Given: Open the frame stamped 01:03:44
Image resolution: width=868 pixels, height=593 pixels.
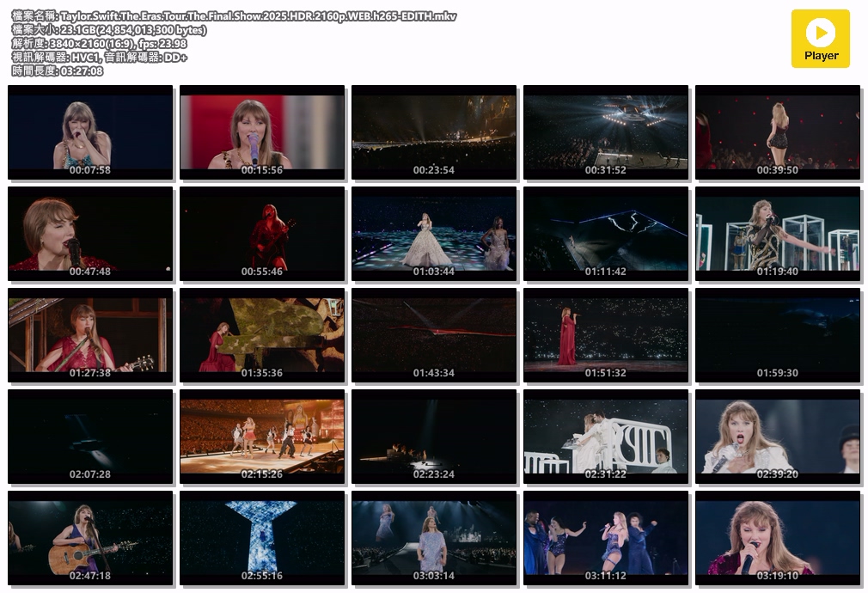Looking at the screenshot, I should point(434,234).
